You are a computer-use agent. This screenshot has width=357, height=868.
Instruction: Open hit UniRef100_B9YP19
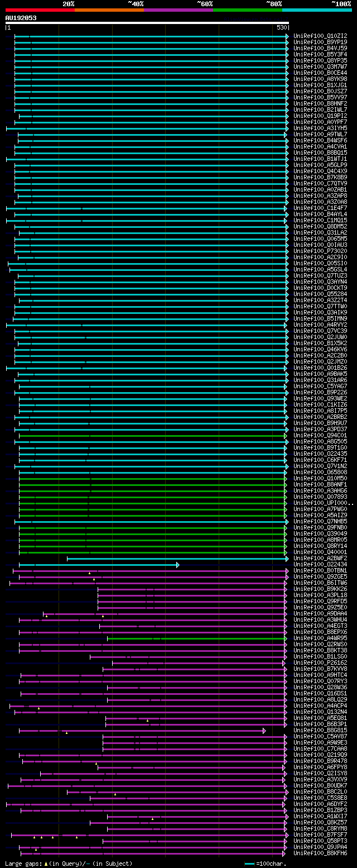320,42
